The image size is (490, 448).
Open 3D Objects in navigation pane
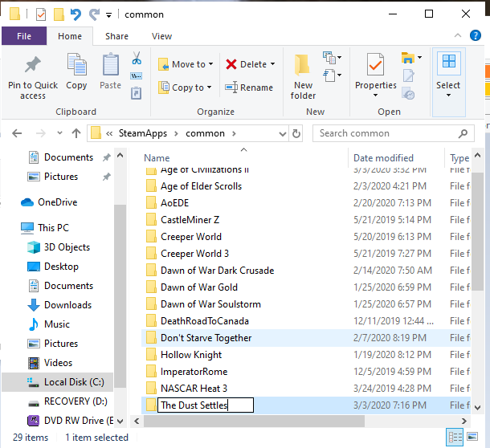[x=59, y=247]
